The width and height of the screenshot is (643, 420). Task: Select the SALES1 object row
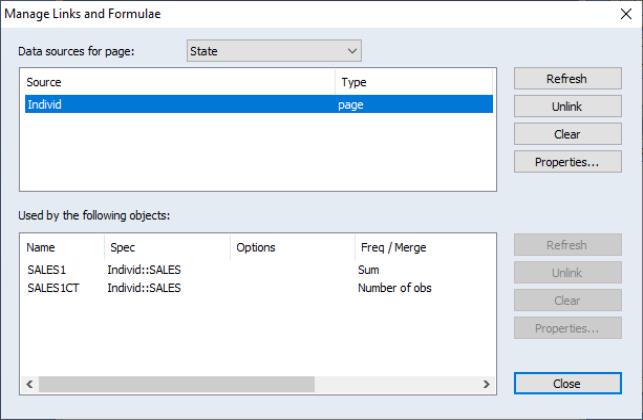tap(48, 270)
